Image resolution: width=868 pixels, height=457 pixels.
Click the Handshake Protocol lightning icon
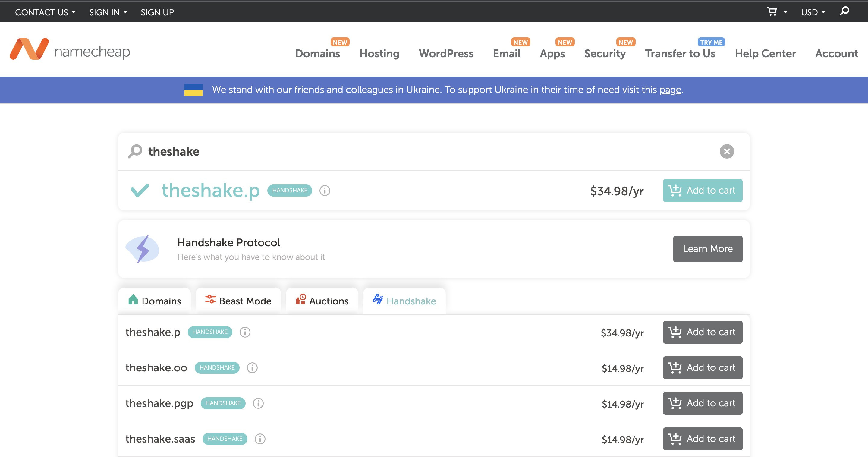pos(142,249)
